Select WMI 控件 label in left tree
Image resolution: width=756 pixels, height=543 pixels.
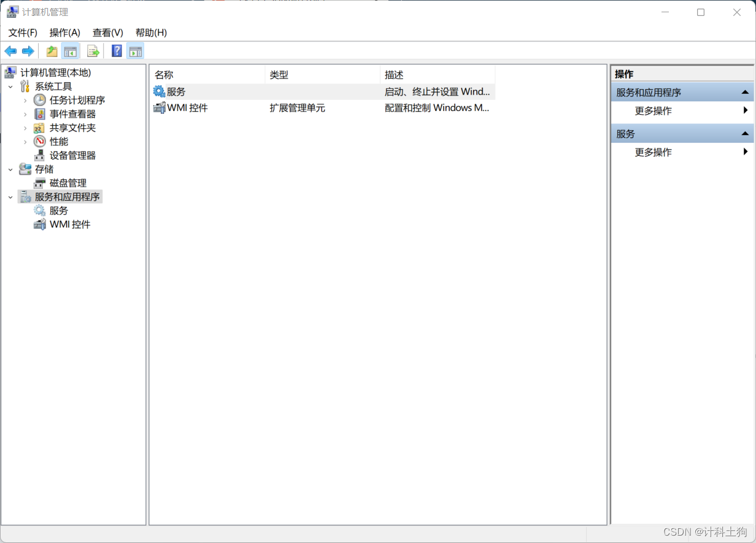click(70, 225)
